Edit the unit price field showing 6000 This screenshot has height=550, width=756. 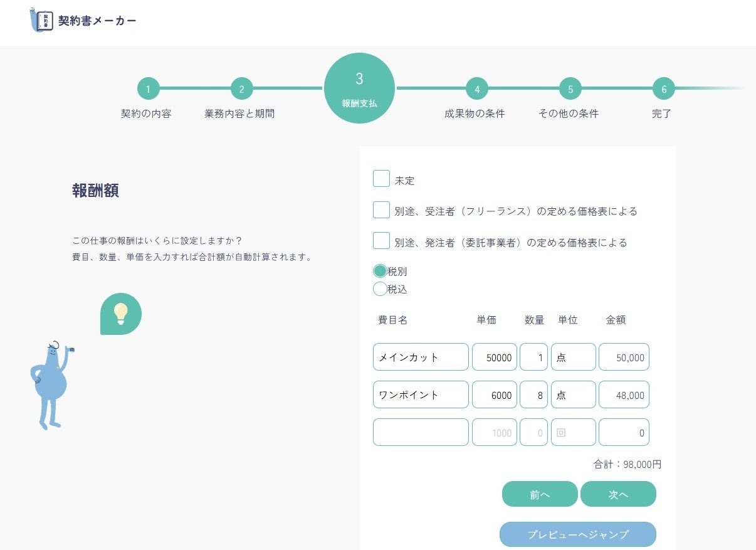pyautogui.click(x=495, y=394)
